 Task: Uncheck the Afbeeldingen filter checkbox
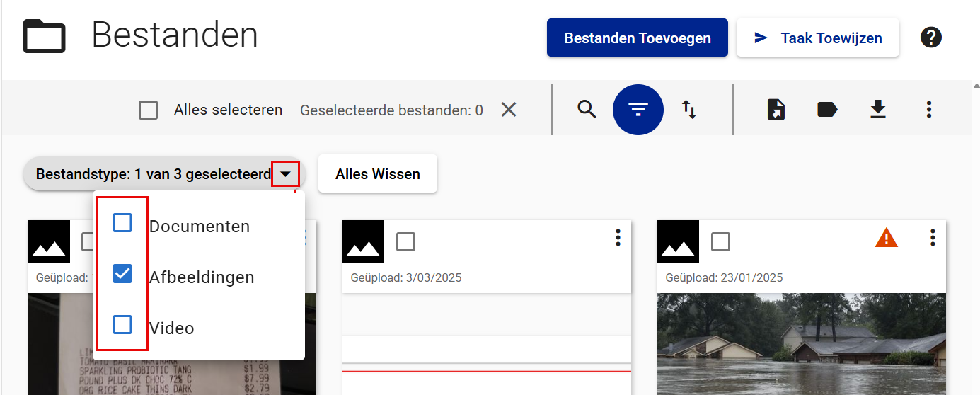pos(122,274)
